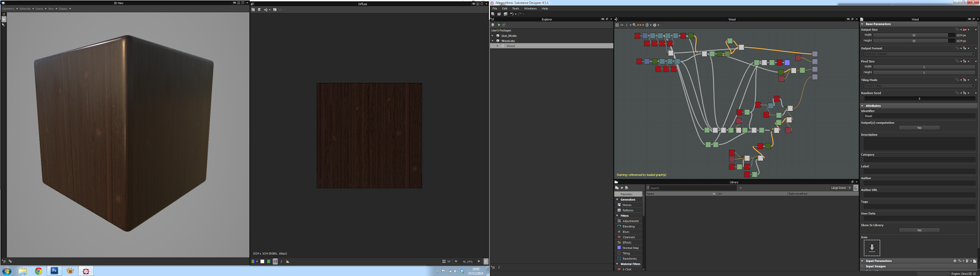Open the File menu
The height and width of the screenshot is (276, 980).
495,9
